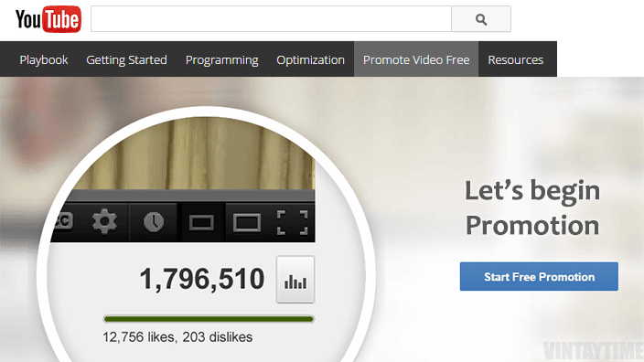Open the Playbook menu item
The image size is (644, 362).
[x=44, y=59]
